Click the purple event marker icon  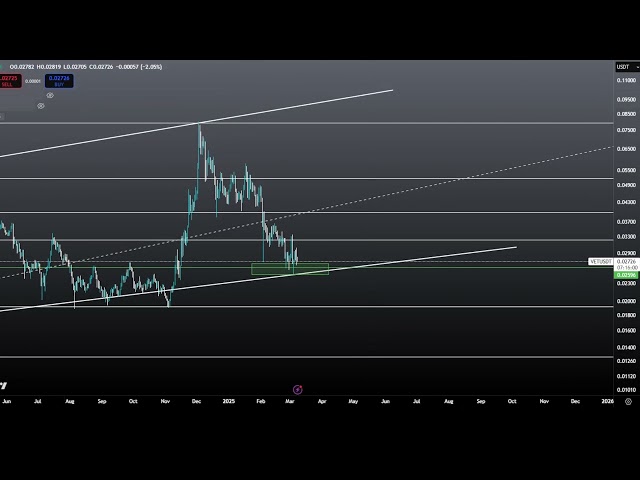297,389
